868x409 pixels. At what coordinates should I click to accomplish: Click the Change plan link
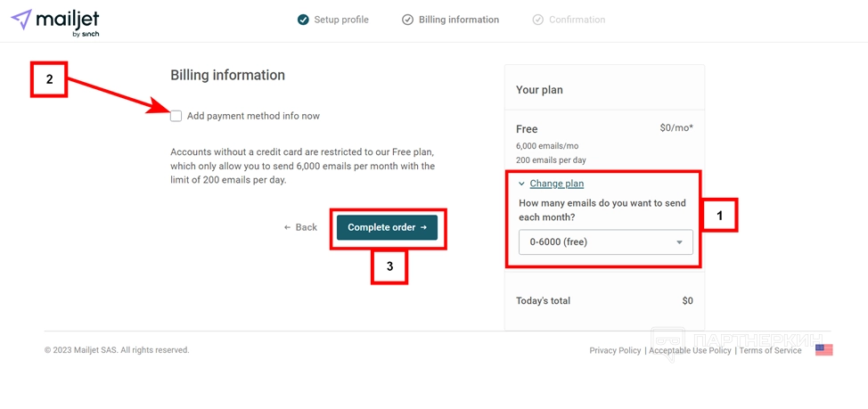556,184
